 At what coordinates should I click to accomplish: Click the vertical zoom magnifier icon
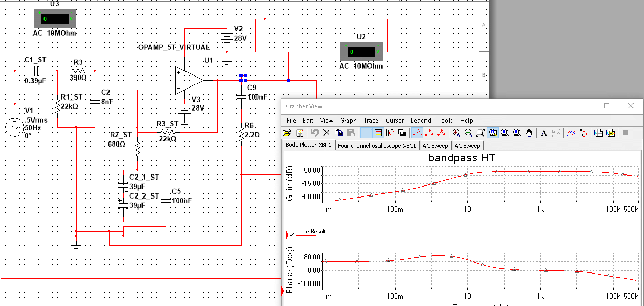517,133
